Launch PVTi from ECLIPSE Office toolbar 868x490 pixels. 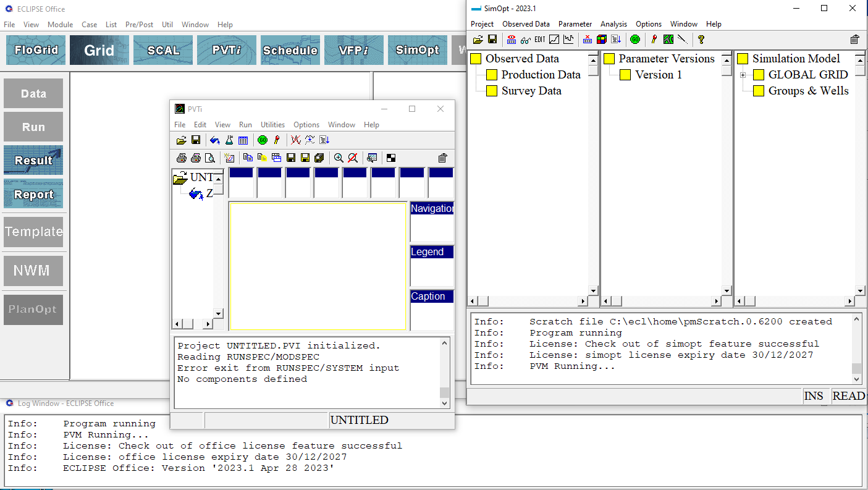227,50
